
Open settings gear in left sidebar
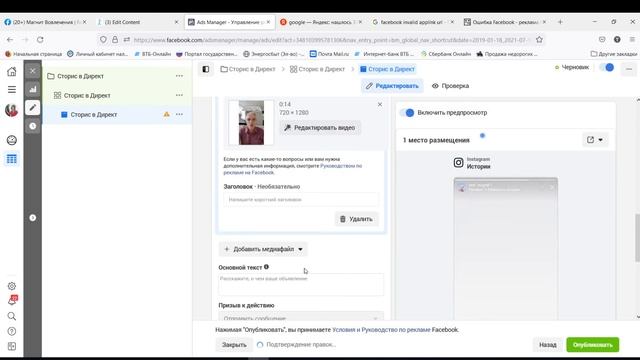click(x=11, y=286)
